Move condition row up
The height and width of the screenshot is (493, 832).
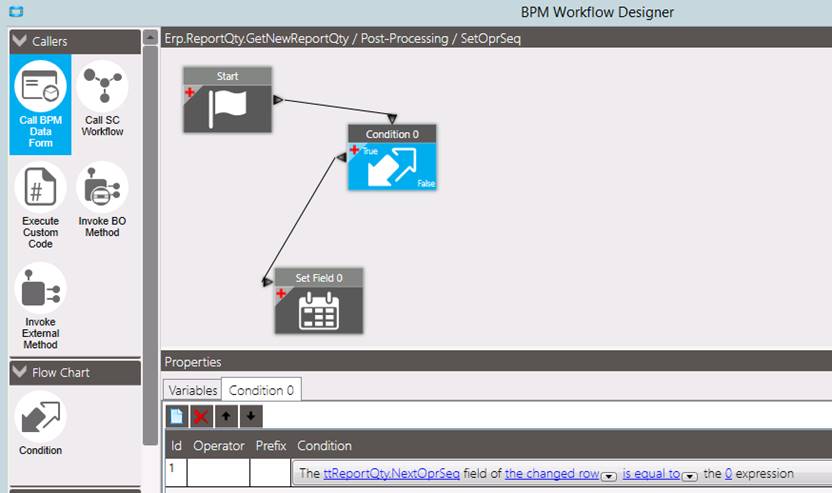[226, 417]
